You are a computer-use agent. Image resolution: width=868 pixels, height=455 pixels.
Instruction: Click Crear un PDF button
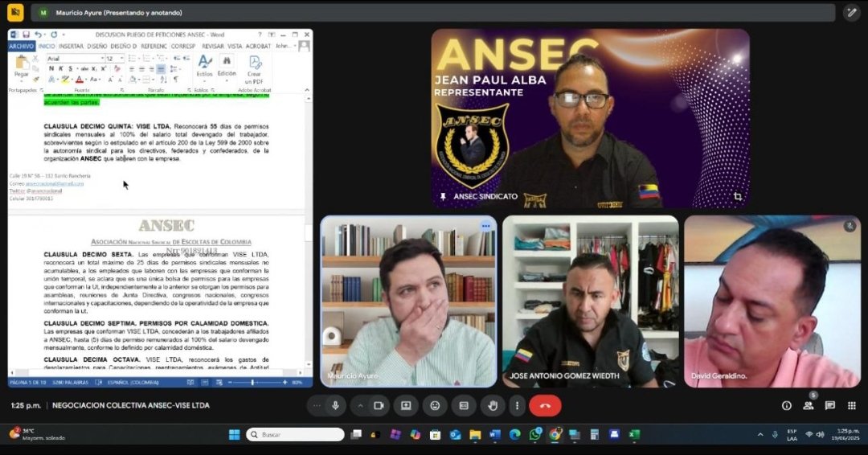click(x=254, y=69)
